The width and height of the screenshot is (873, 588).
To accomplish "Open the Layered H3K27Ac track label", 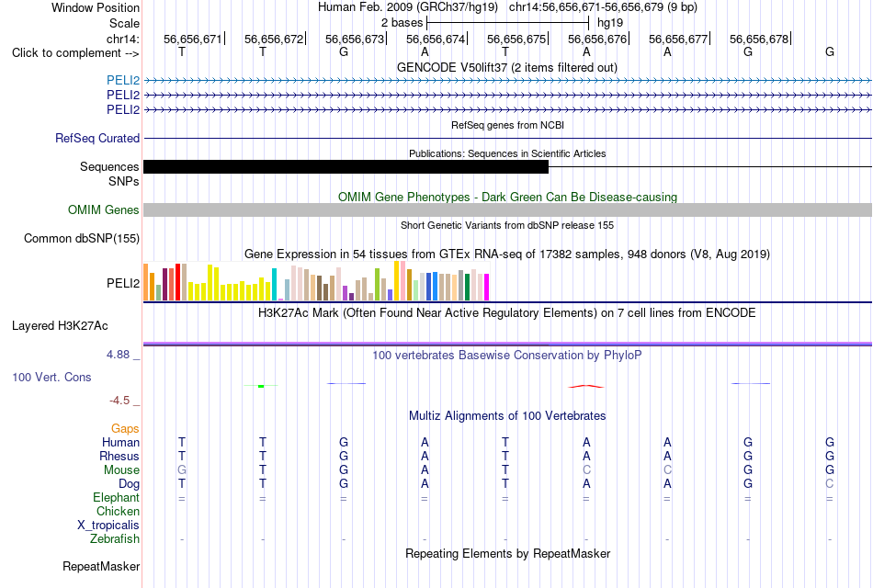I will coord(60,326).
